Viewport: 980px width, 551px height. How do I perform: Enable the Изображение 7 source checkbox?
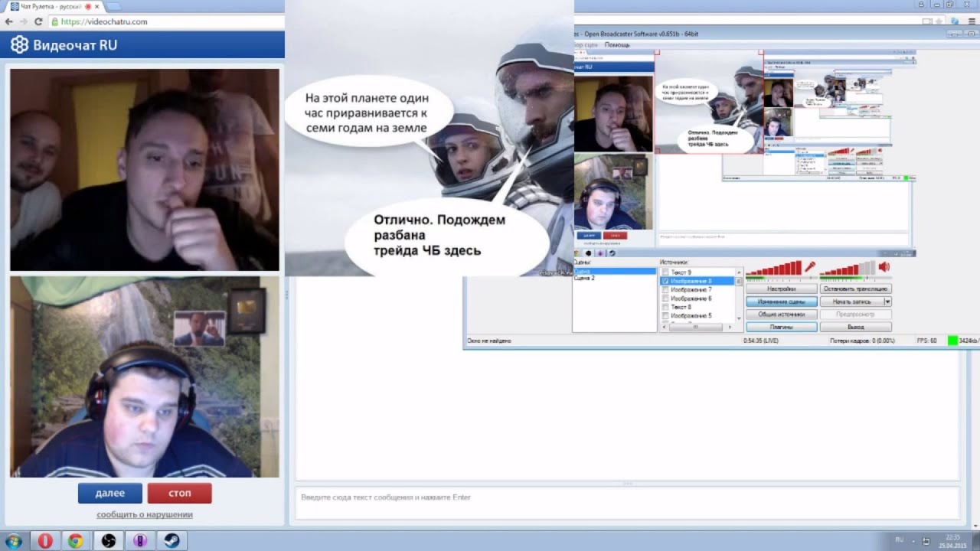[665, 290]
